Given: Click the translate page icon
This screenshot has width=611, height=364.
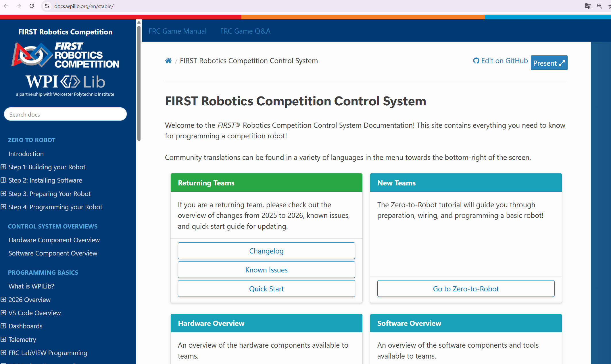Looking at the screenshot, I should point(588,6).
